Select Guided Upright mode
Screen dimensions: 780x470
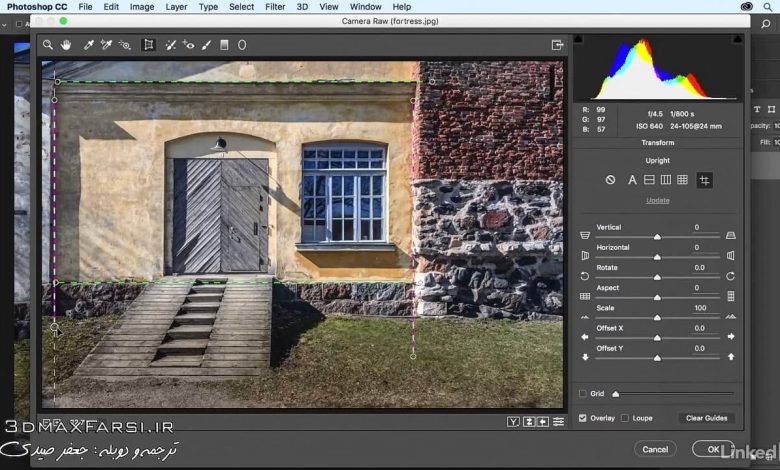pos(704,180)
